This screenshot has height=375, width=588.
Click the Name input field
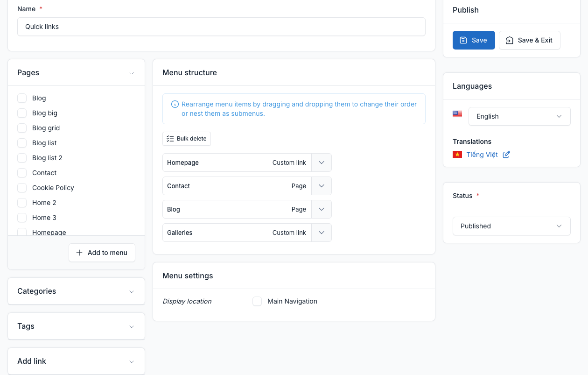coord(221,27)
